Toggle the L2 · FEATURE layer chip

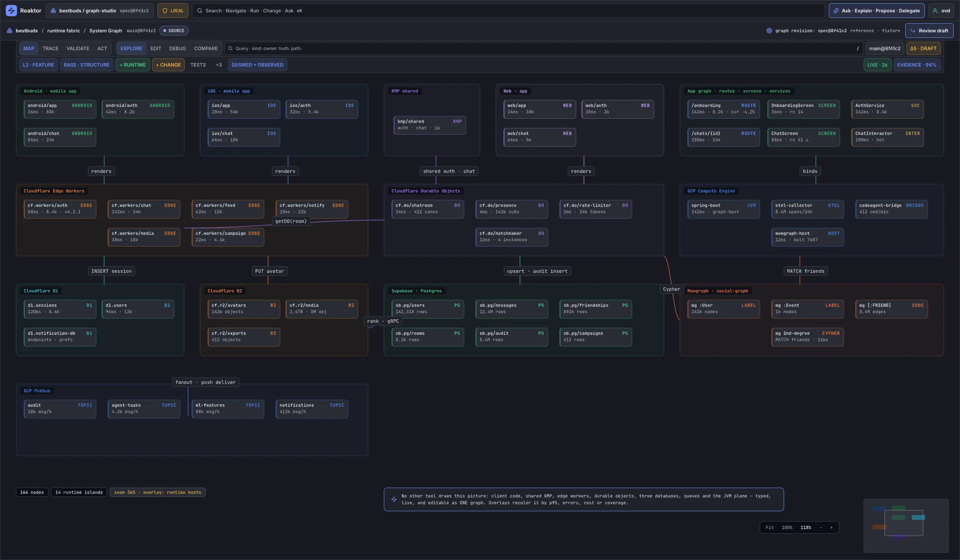[38, 65]
